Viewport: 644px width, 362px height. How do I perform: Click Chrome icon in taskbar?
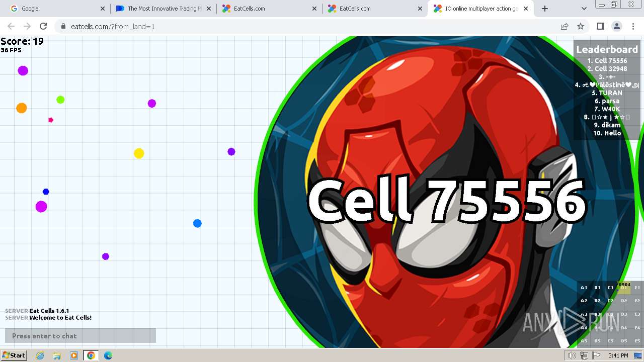point(91,355)
